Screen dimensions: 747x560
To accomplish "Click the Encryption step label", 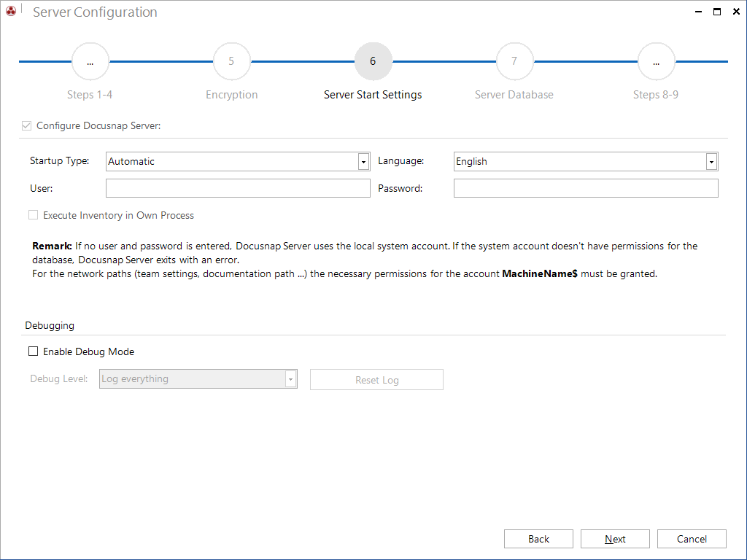I will [231, 95].
